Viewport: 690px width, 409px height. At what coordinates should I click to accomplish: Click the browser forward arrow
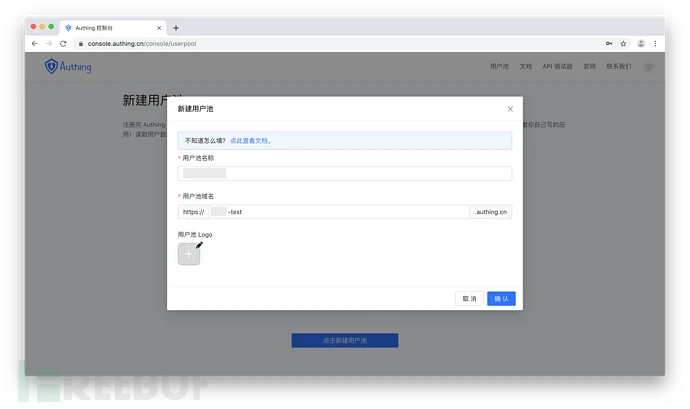pos(49,44)
